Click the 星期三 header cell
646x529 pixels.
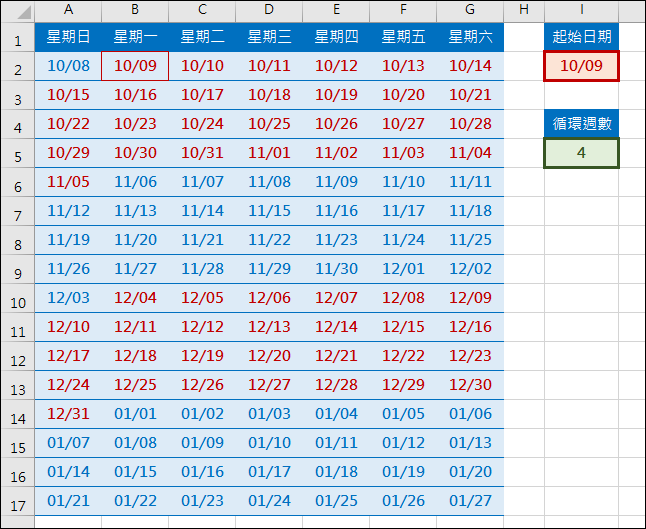tap(269, 37)
